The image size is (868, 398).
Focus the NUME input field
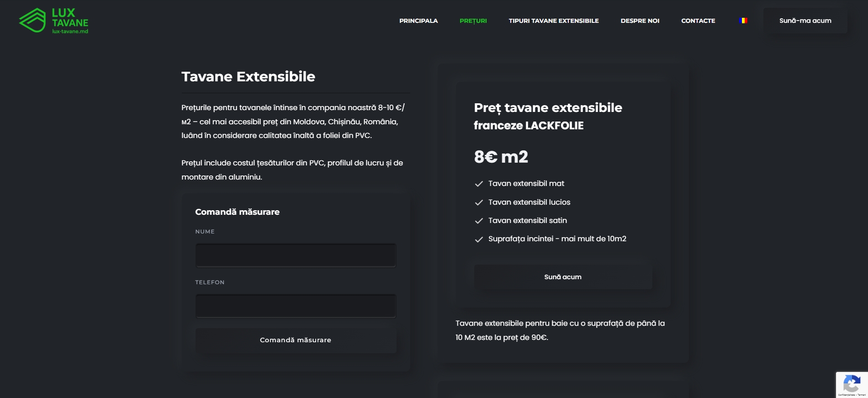(296, 255)
